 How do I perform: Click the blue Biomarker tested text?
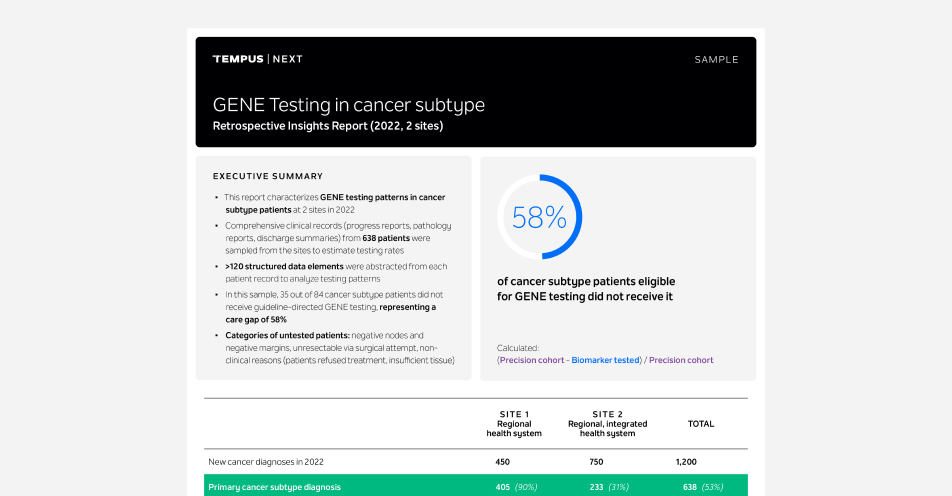[x=606, y=360]
